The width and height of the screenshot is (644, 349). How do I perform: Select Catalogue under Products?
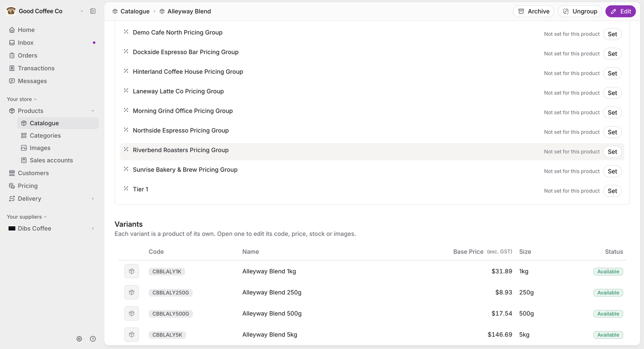(58, 123)
